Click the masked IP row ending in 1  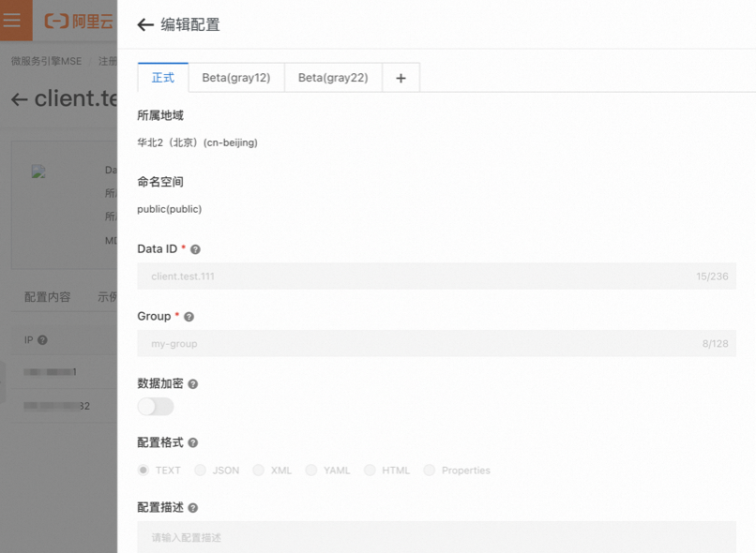[50, 372]
